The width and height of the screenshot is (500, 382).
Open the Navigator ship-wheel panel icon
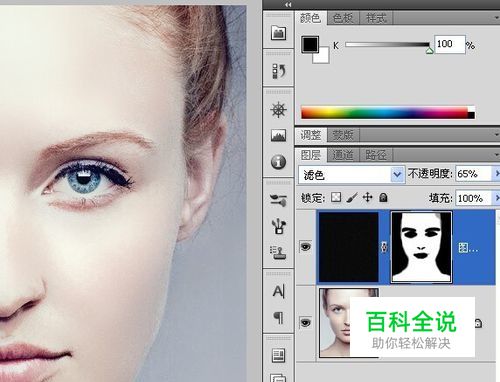[278, 110]
